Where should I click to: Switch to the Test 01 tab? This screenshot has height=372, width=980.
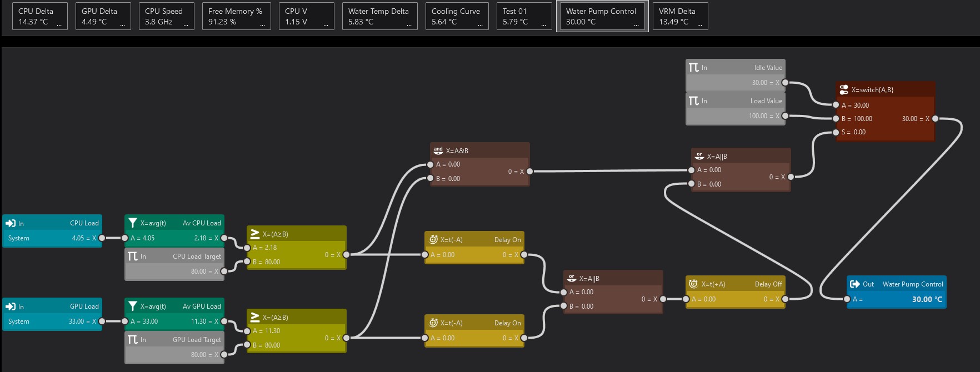click(522, 16)
